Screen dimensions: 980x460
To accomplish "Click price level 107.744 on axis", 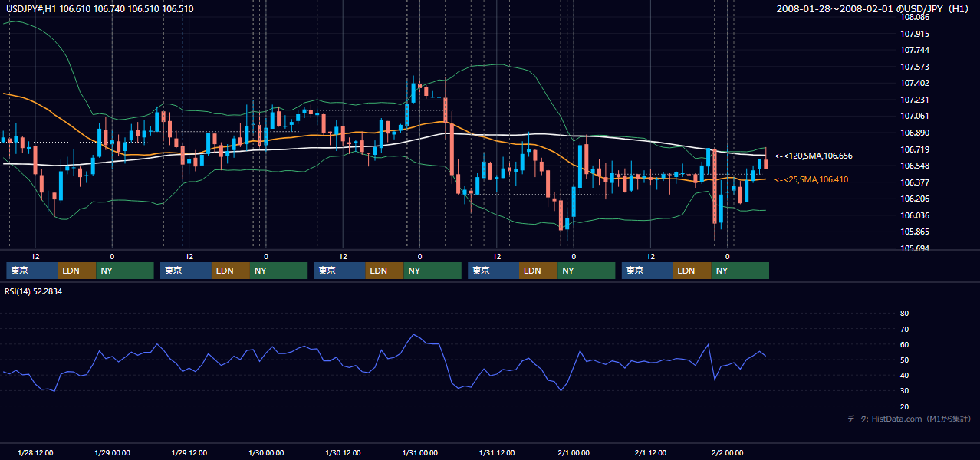I will [915, 50].
